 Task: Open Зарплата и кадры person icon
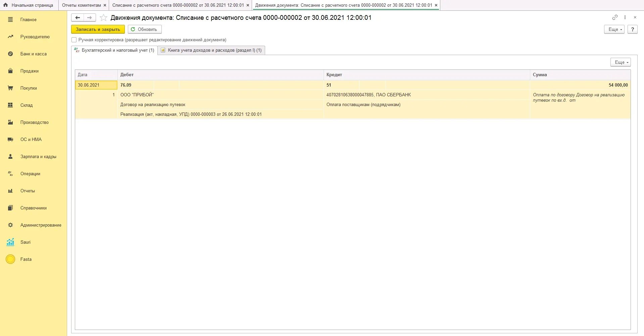pyautogui.click(x=10, y=157)
